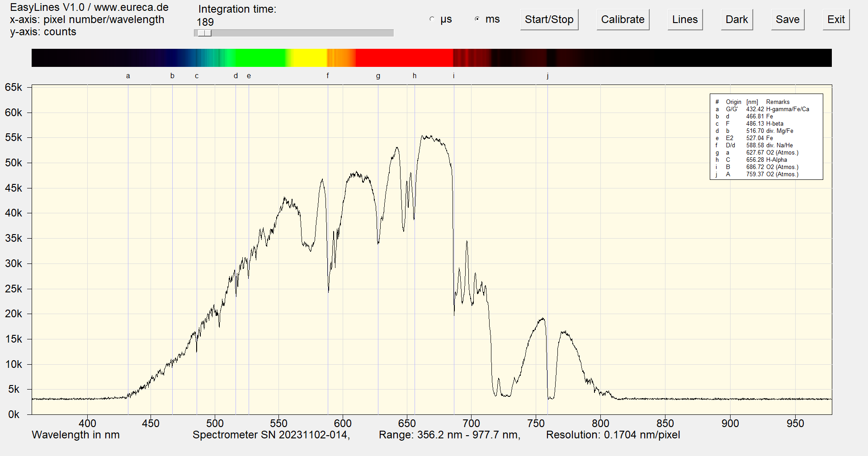The width and height of the screenshot is (868, 456).
Task: Click the 'Integration time:' label
Action: point(237,9)
